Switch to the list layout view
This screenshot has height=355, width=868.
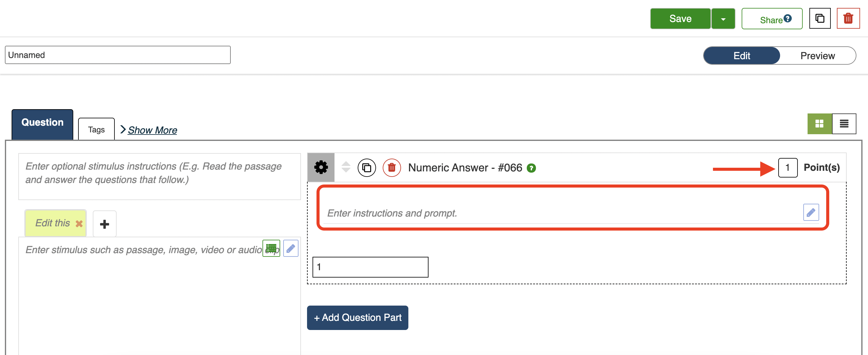[x=844, y=124]
